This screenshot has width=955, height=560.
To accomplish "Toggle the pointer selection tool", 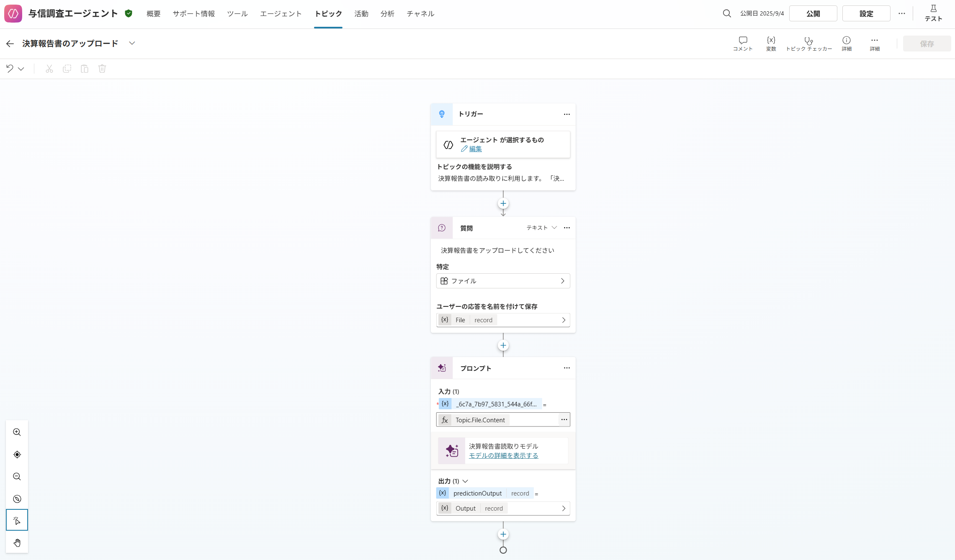I will [x=17, y=520].
